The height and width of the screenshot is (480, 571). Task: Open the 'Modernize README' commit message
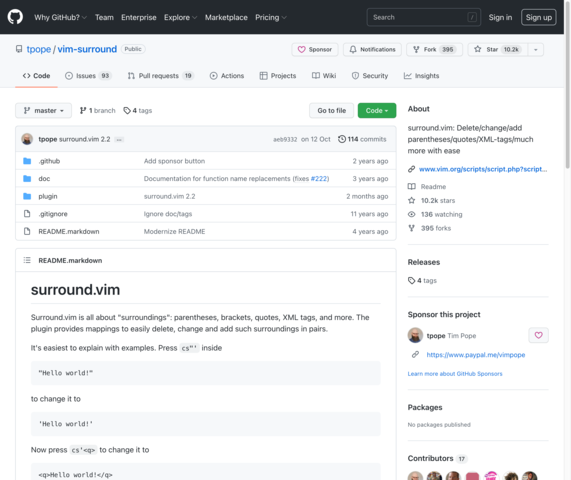[174, 232]
